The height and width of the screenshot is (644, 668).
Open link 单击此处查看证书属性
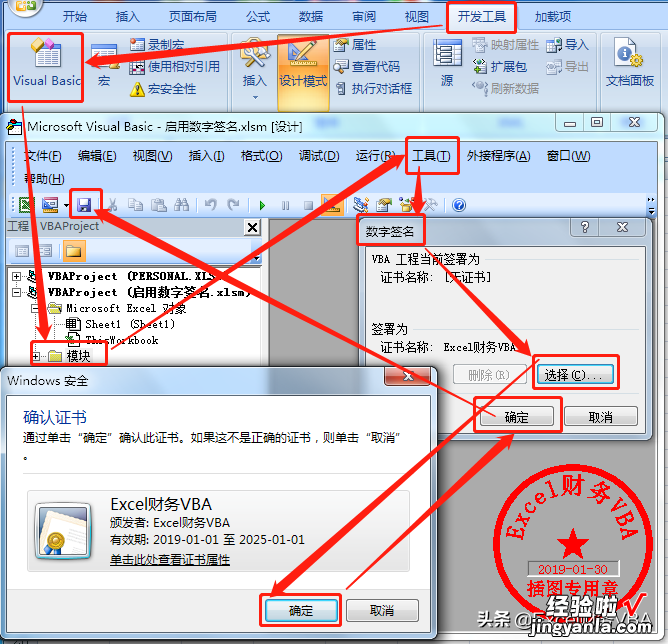(x=170, y=559)
